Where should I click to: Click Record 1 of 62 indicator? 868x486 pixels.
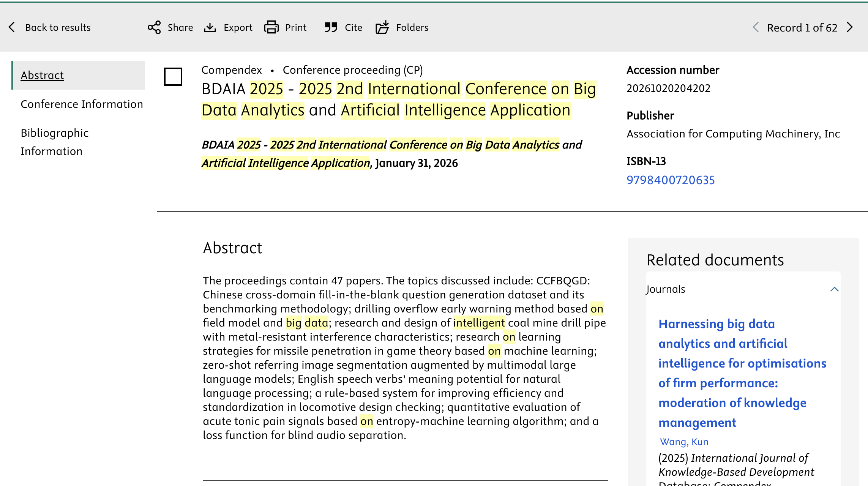802,28
